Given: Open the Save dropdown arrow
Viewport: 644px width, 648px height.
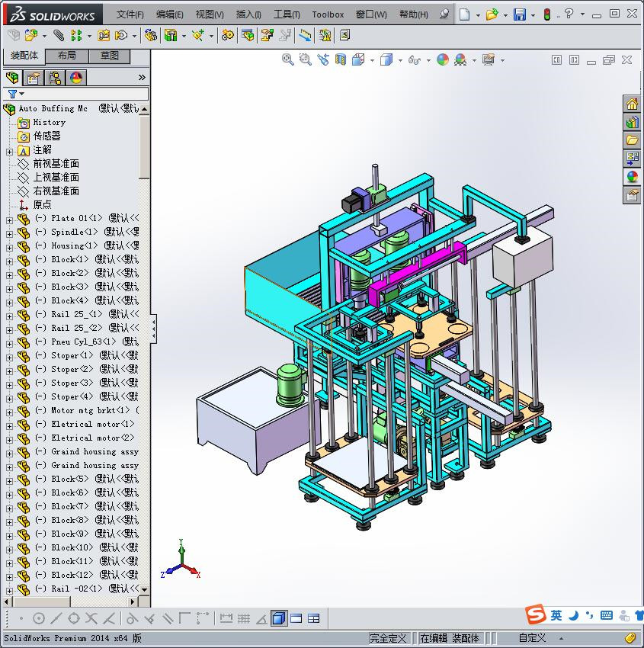Looking at the screenshot, I should pyautogui.click(x=533, y=15).
